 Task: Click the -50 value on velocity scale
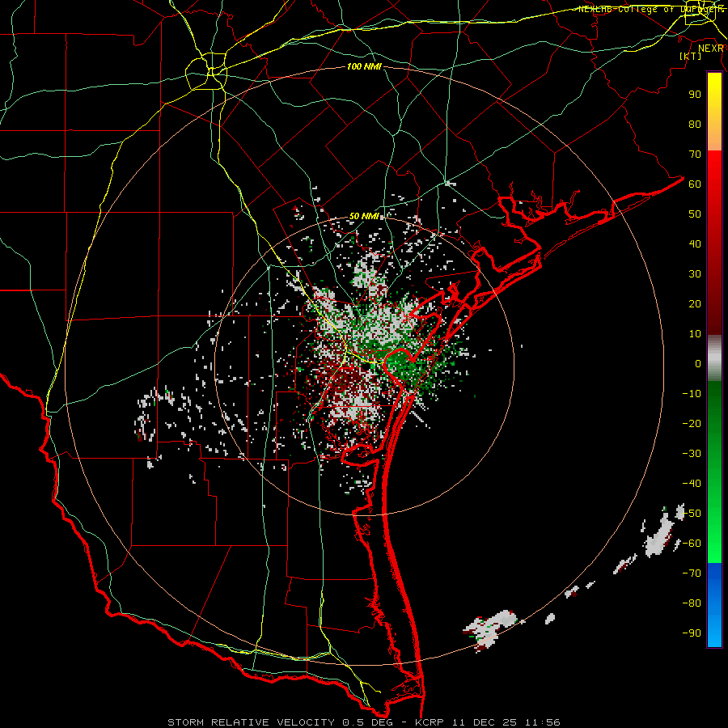point(692,514)
